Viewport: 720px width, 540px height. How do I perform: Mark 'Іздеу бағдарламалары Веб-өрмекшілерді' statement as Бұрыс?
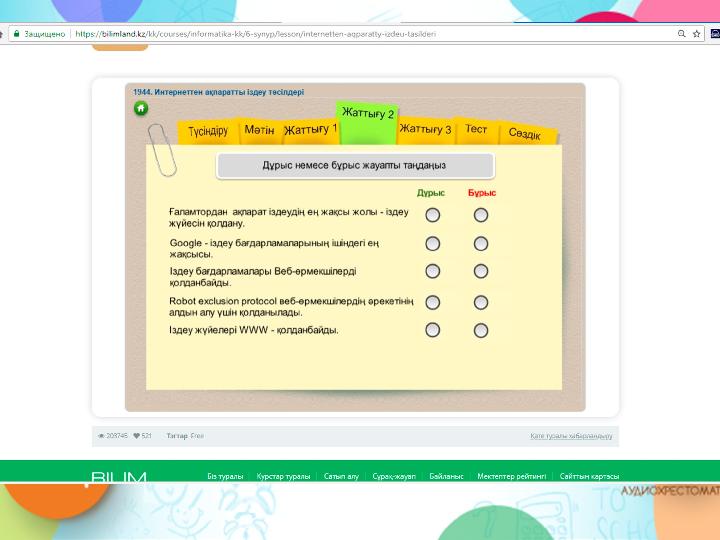(481, 271)
